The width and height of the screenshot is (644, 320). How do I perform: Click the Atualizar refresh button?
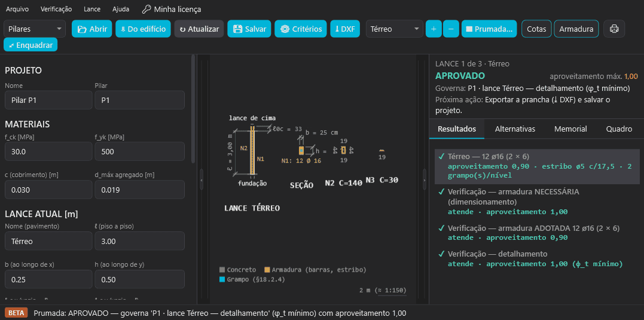pos(199,29)
